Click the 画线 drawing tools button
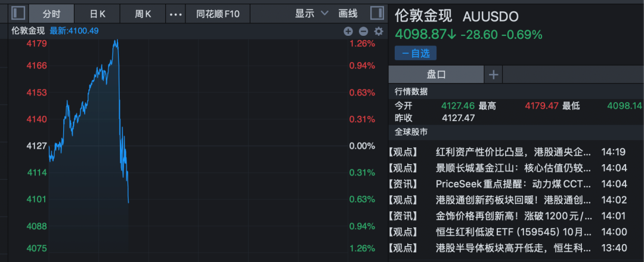The width and height of the screenshot is (644, 262). click(348, 13)
